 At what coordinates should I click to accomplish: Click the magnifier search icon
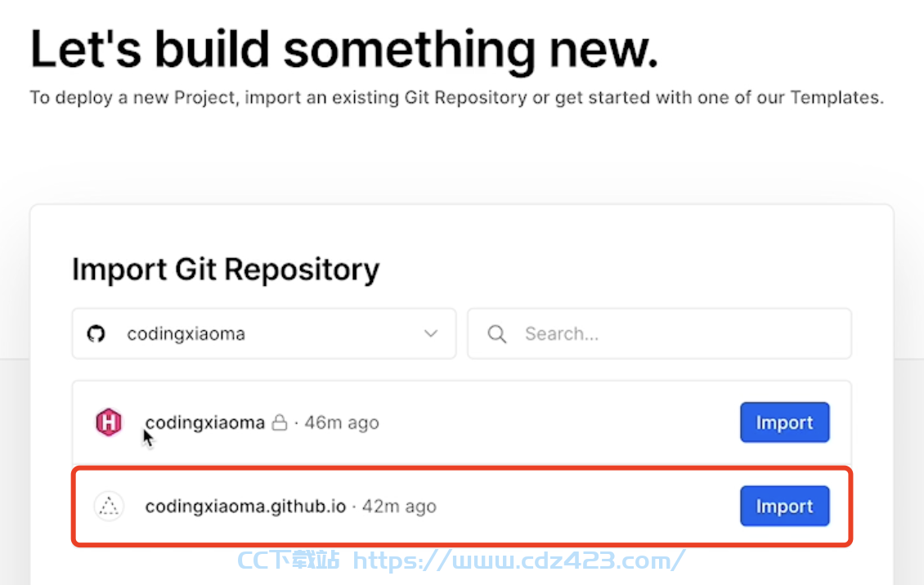497,334
